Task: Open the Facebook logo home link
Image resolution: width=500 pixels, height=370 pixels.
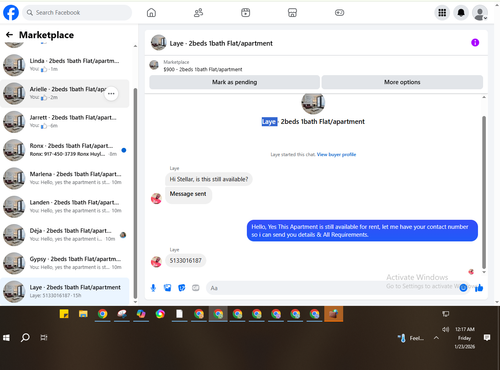Action: [x=11, y=13]
